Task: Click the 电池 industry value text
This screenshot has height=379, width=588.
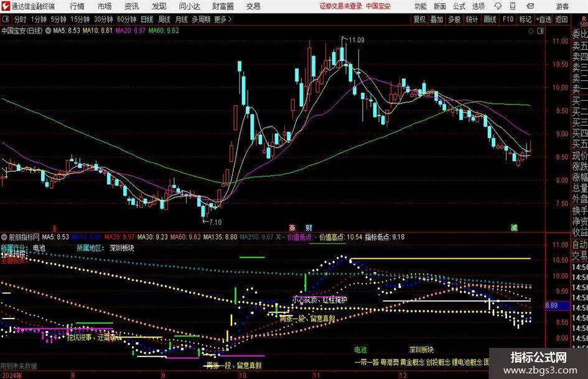Action: click(39, 248)
